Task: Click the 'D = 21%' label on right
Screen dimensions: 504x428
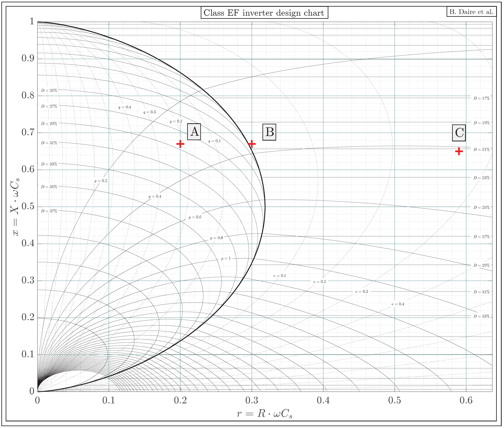Action: click(x=481, y=149)
